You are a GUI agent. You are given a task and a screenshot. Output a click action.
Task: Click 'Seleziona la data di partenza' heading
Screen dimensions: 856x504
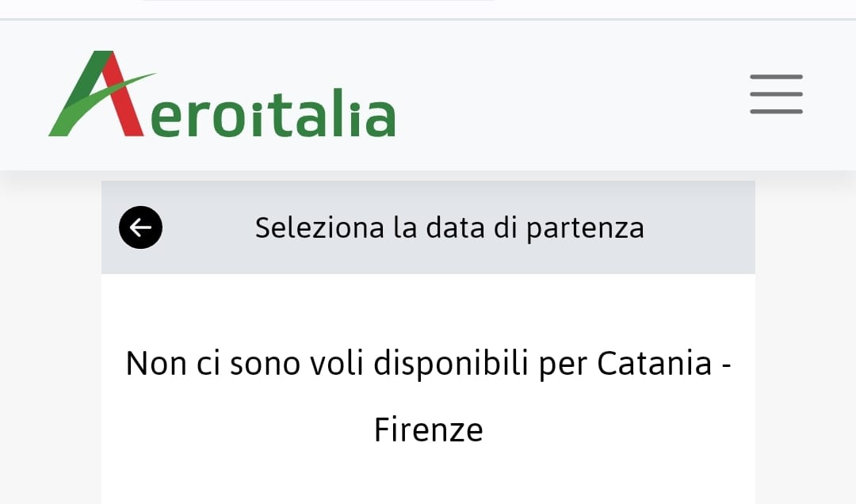(x=449, y=228)
